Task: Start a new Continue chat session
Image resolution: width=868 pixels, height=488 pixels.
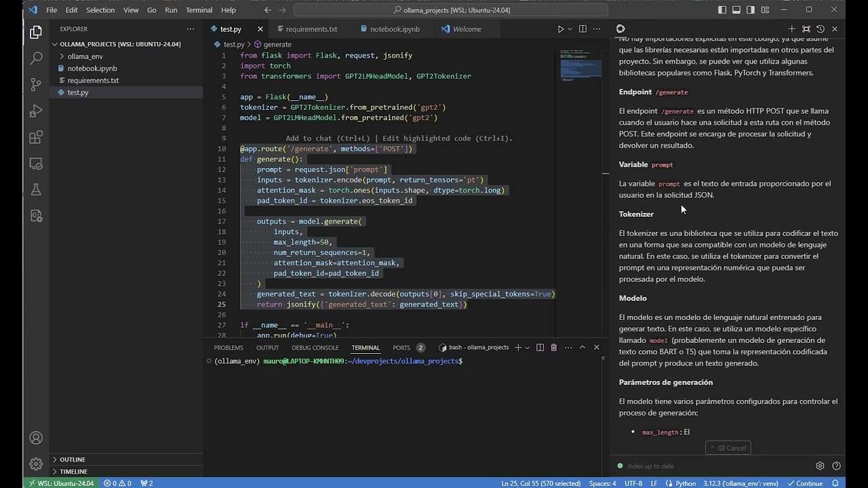Action: pos(791,29)
